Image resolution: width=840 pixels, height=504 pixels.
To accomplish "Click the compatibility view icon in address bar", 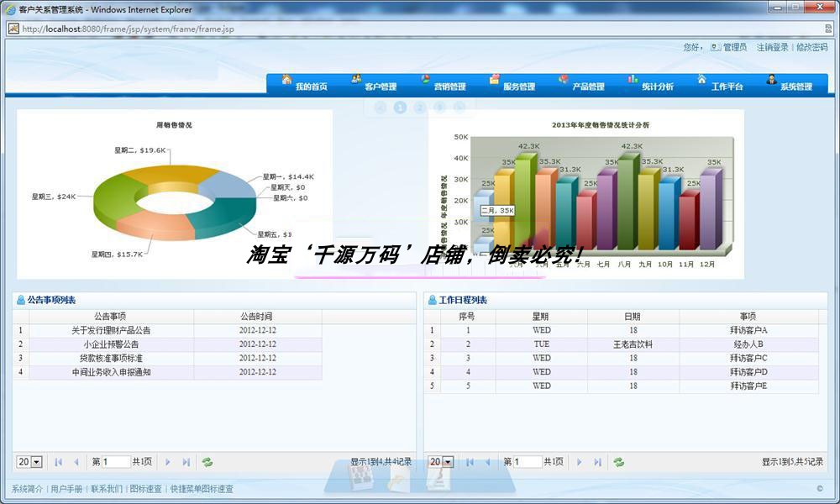I will click(x=829, y=29).
